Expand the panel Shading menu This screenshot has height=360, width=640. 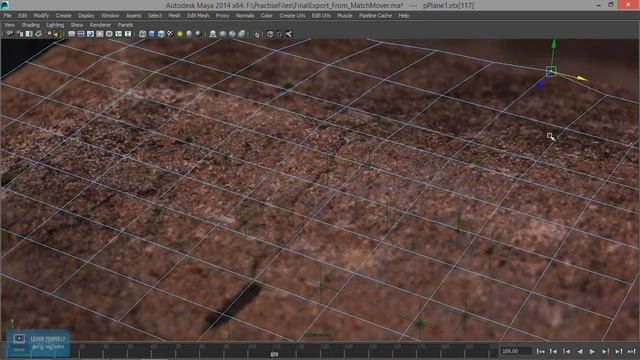tap(31, 25)
